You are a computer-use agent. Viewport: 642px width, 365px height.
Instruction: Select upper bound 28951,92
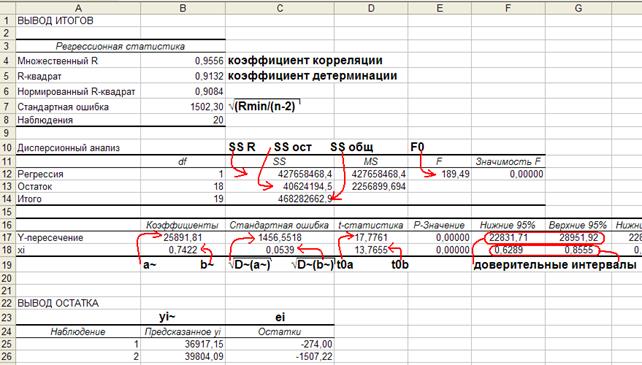coord(578,238)
